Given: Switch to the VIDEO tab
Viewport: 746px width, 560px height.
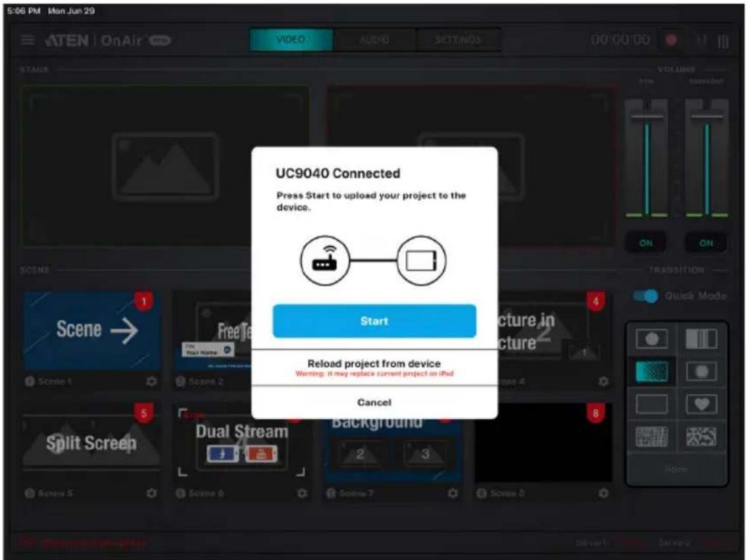Looking at the screenshot, I should coord(291,39).
